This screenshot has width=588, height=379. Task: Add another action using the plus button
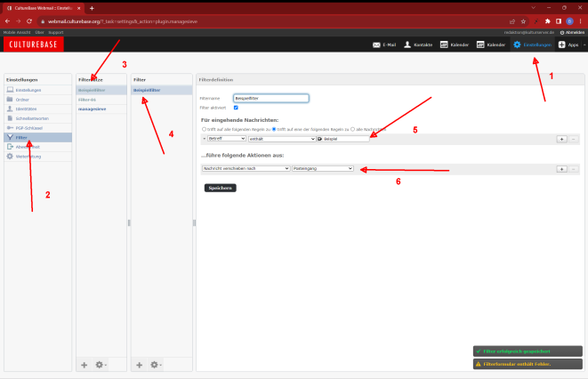coord(561,168)
